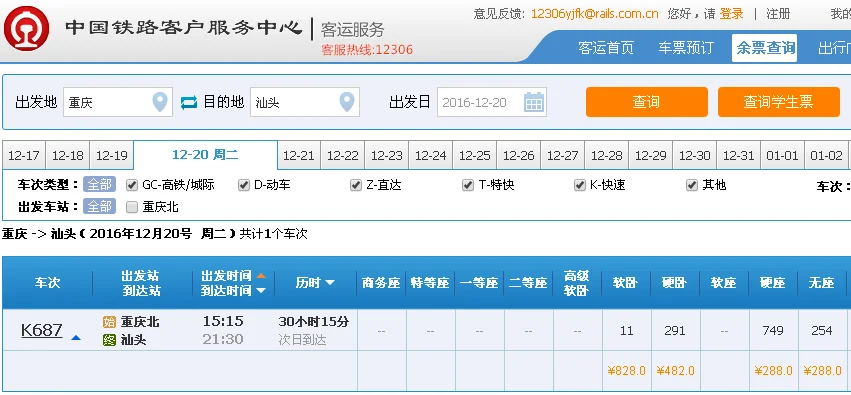This screenshot has height=395, width=851.
Task: Click 软卧 availability 11 cell
Action: [x=627, y=330]
